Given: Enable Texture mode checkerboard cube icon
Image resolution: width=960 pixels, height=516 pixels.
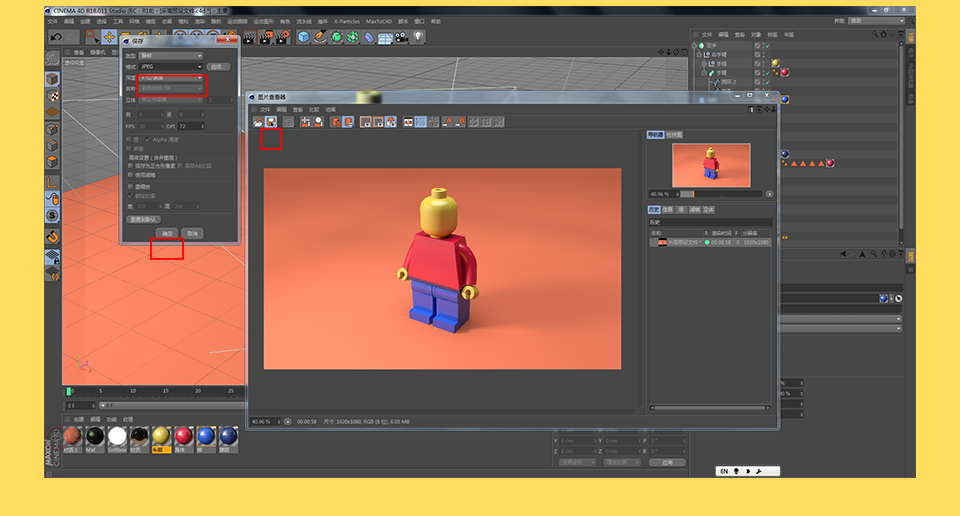Looking at the screenshot, I should 53,96.
